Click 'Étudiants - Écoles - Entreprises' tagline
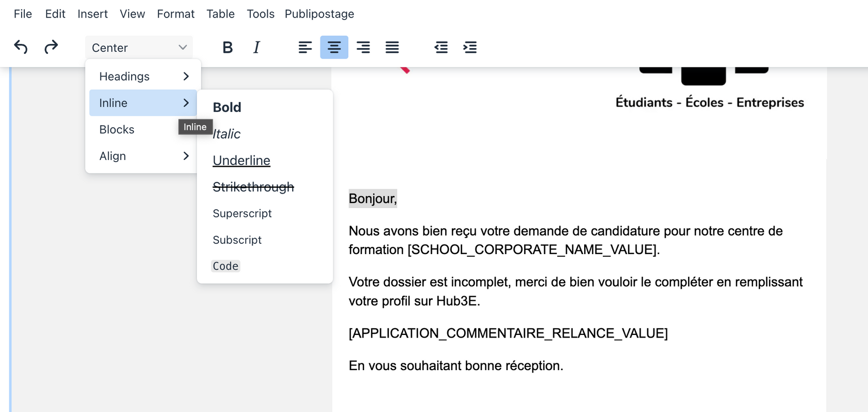868x412 pixels. point(709,102)
